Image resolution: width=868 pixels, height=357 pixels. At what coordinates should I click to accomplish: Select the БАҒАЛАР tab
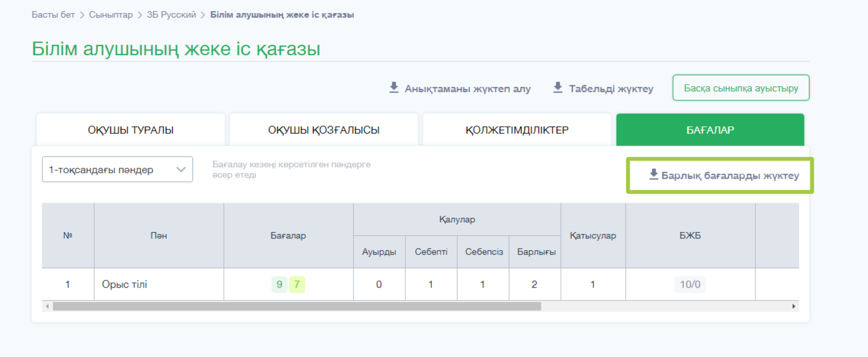point(710,130)
